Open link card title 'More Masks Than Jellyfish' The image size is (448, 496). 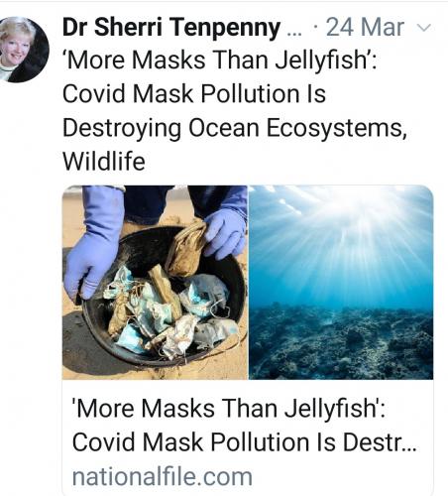(x=229, y=409)
